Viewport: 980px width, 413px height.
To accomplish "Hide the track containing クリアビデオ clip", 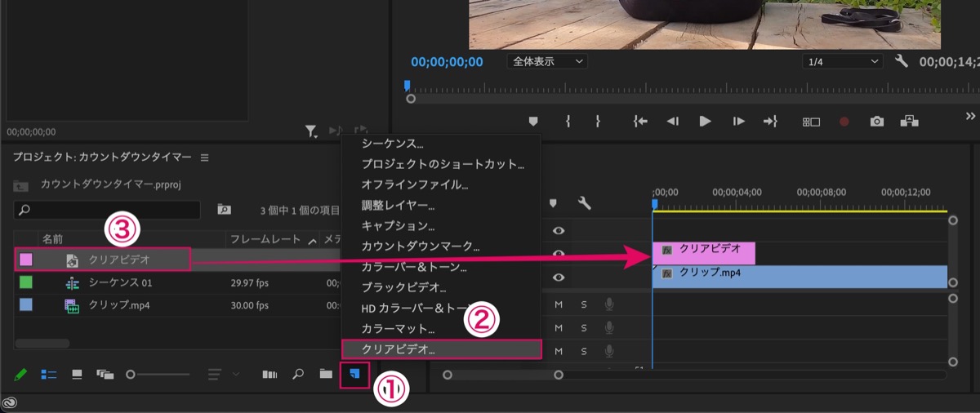I will click(x=559, y=254).
